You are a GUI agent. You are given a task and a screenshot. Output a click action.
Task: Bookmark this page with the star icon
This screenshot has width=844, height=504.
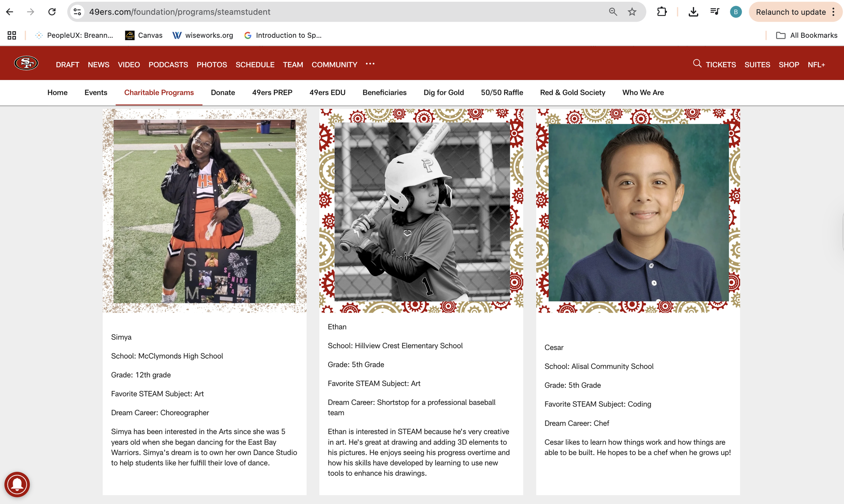(x=632, y=12)
